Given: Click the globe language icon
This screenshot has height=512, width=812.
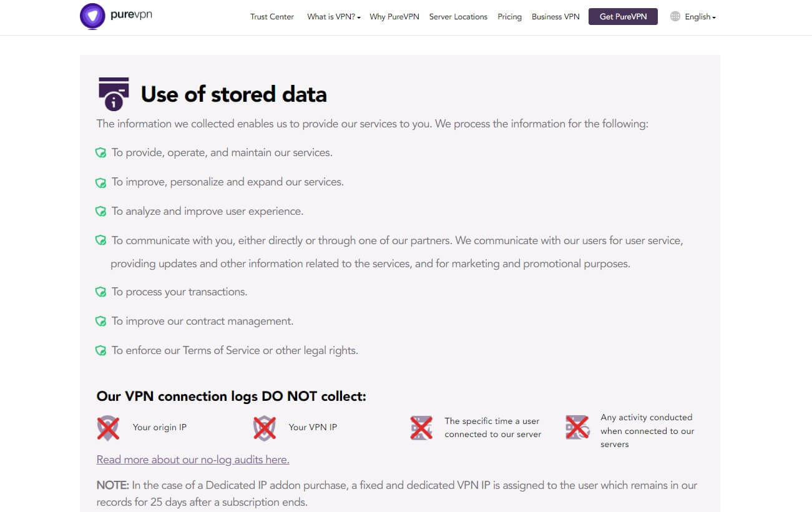Looking at the screenshot, I should (x=675, y=16).
